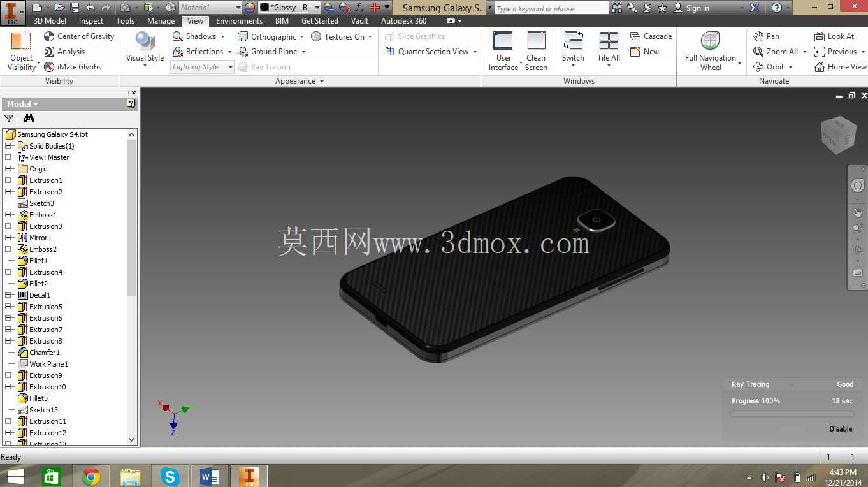Select the Orbit tool
The image size is (868, 487).
769,67
